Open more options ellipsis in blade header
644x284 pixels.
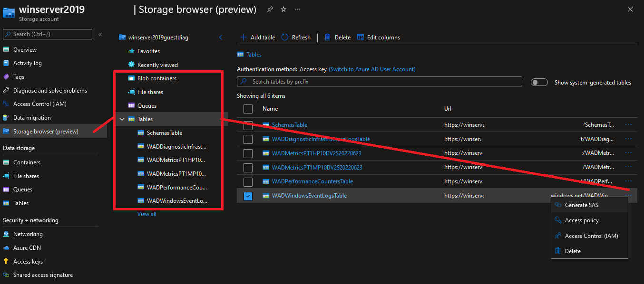pyautogui.click(x=297, y=9)
